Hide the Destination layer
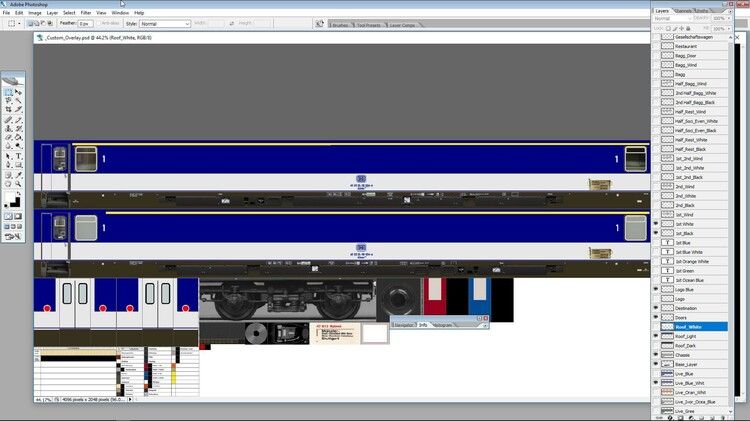The image size is (750, 421). [656, 308]
